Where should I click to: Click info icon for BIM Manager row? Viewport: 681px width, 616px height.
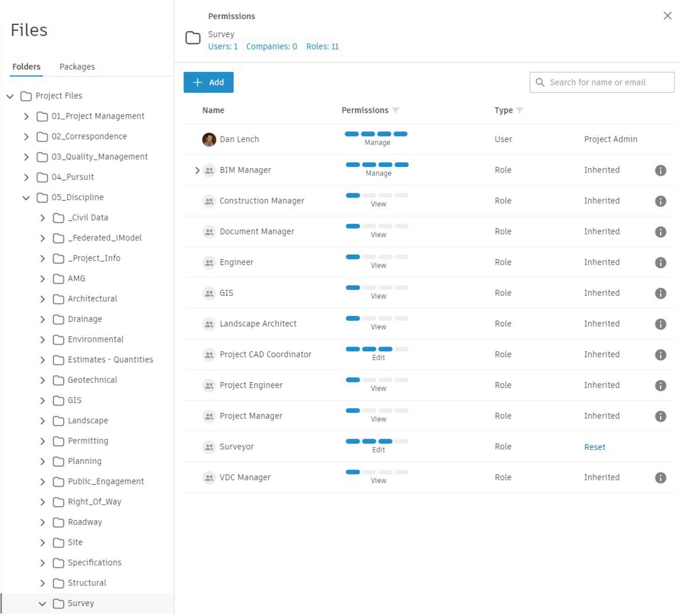pyautogui.click(x=660, y=171)
